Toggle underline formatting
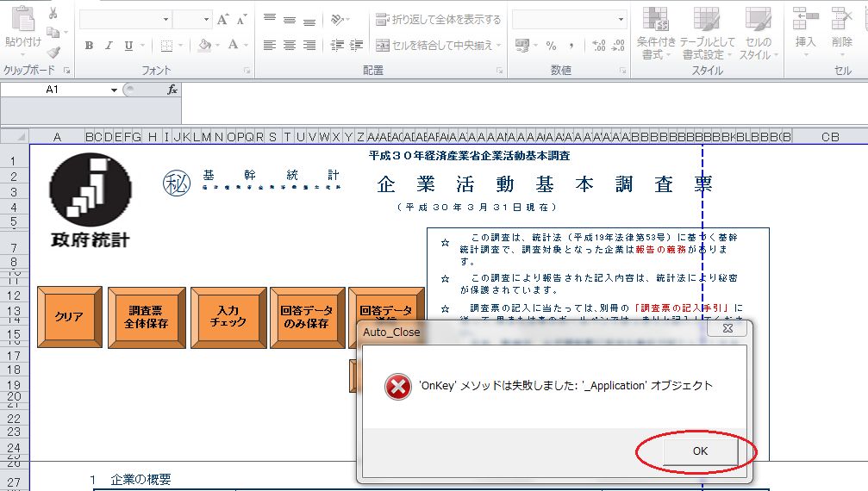868x491 pixels. (x=128, y=46)
